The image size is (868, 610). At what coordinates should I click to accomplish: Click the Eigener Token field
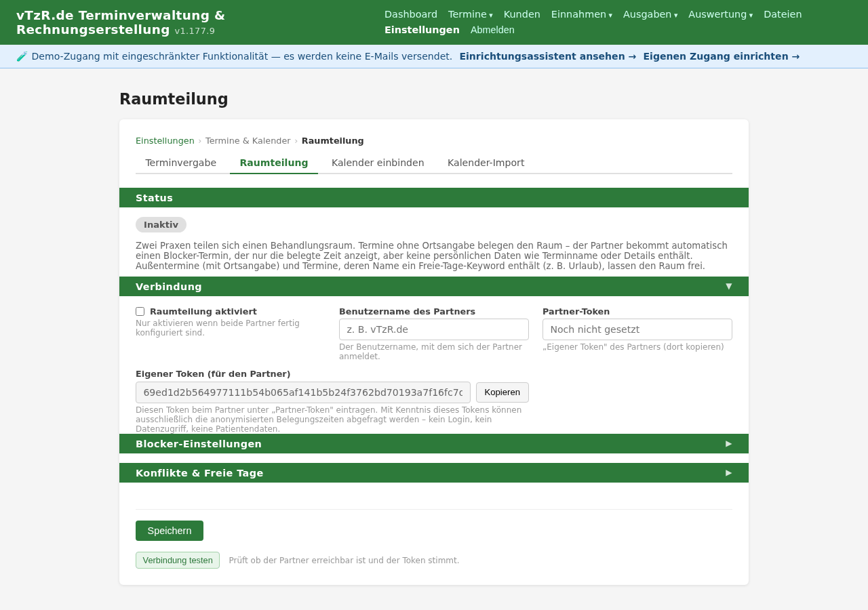pyautogui.click(x=303, y=392)
